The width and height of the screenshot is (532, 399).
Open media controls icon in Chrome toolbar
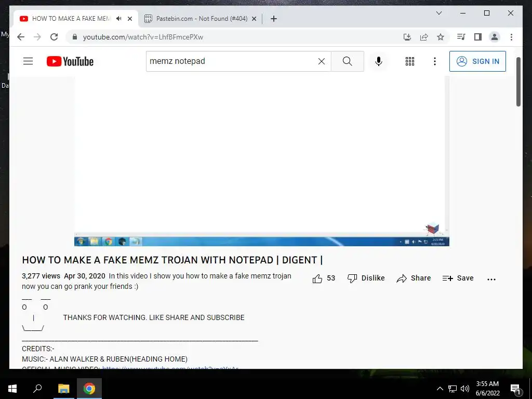pos(461,37)
